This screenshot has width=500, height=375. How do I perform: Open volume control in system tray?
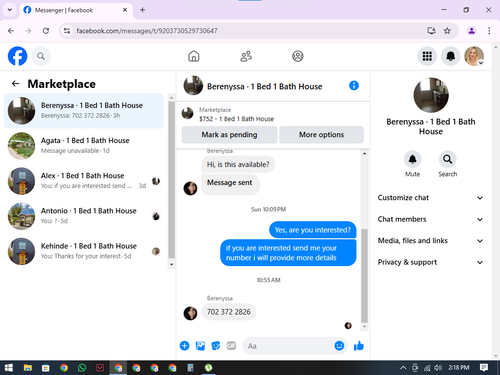tap(438, 368)
